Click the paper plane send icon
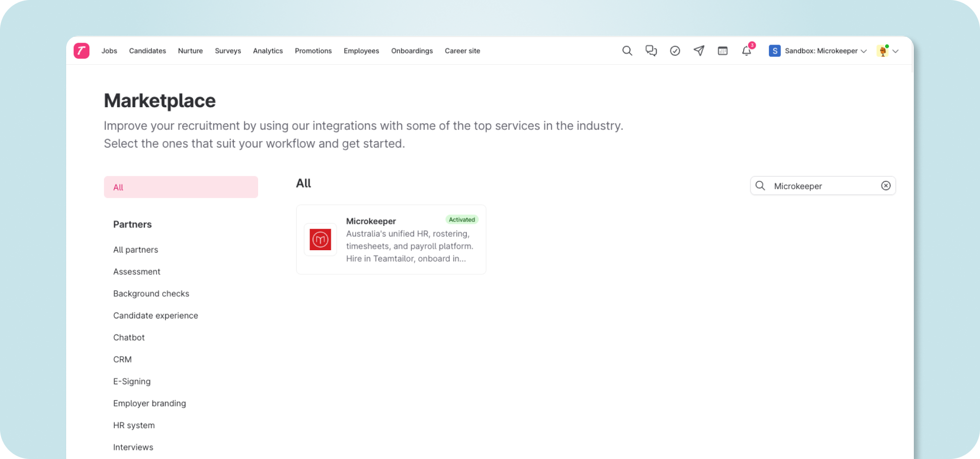 click(x=699, y=51)
